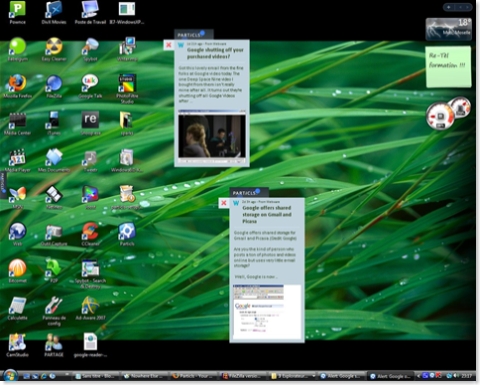
Task: Click the taskbar clock
Action: pos(466,376)
